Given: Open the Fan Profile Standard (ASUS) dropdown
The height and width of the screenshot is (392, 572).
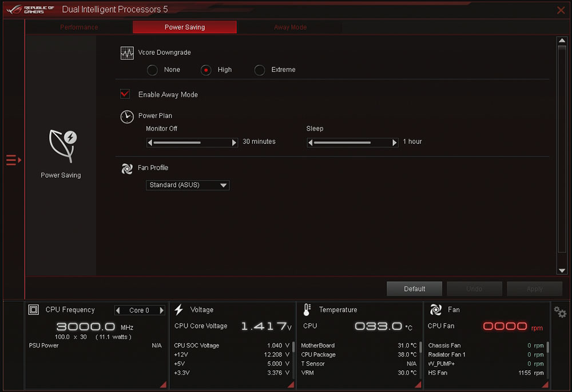Looking at the screenshot, I should coord(188,185).
